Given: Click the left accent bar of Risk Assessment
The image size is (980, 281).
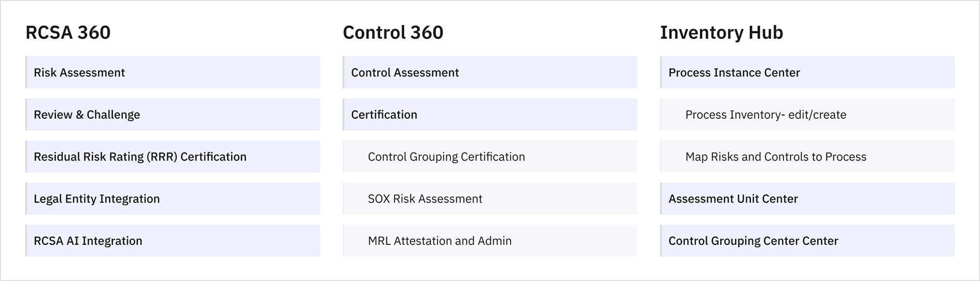Looking at the screenshot, I should point(26,72).
